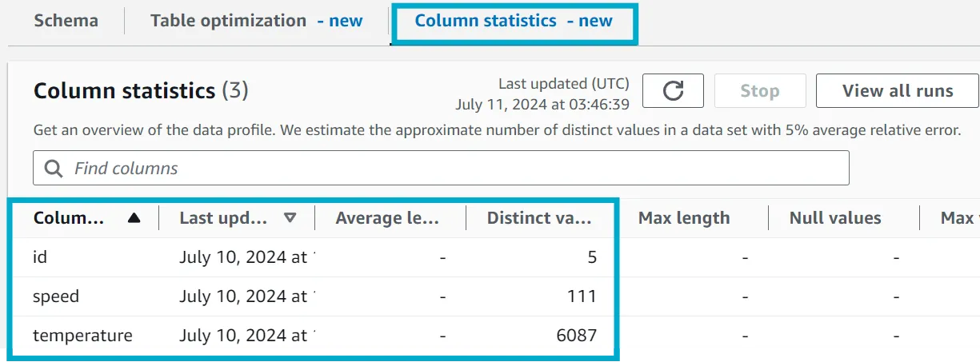This screenshot has width=980, height=362.
Task: Switch to the Schema tab
Action: tap(66, 21)
